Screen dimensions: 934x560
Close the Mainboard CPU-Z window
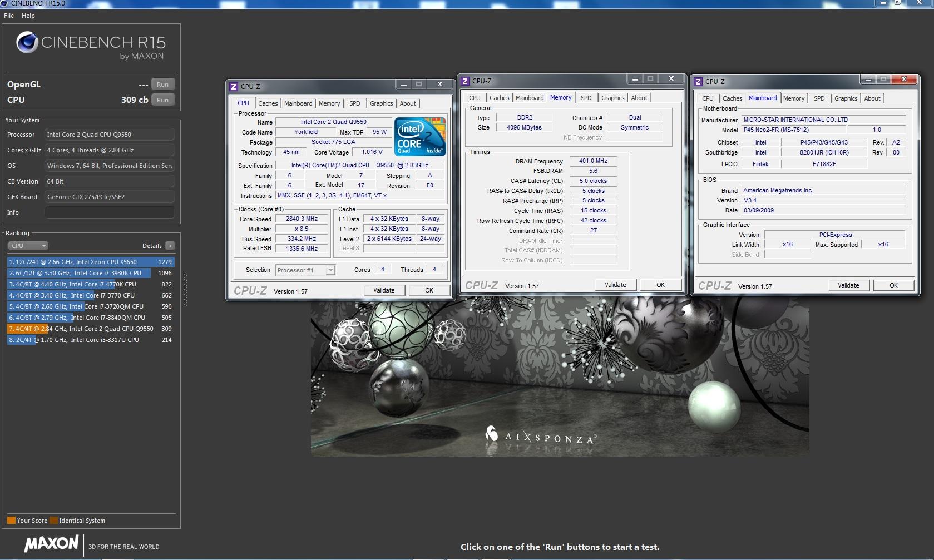(x=905, y=80)
